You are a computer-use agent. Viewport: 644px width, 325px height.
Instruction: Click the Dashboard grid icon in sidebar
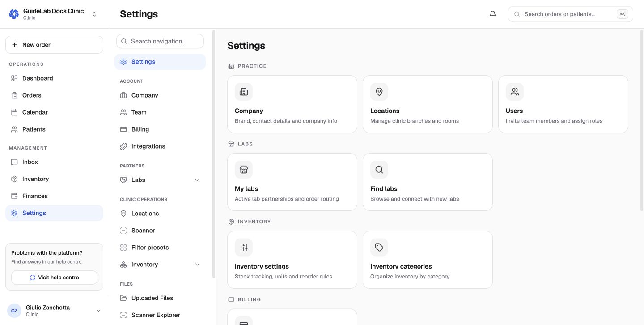[14, 78]
